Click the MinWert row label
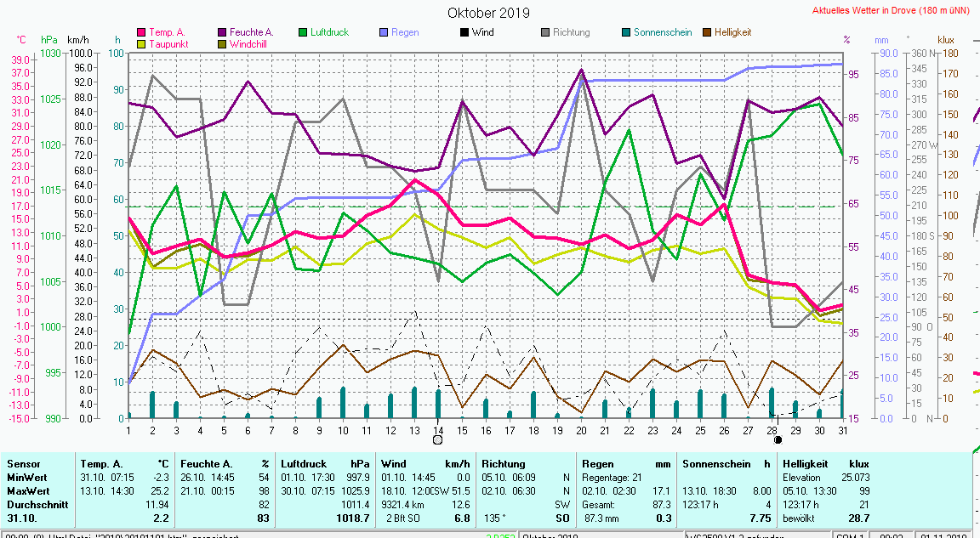This screenshot has width=980, height=538. [x=25, y=478]
